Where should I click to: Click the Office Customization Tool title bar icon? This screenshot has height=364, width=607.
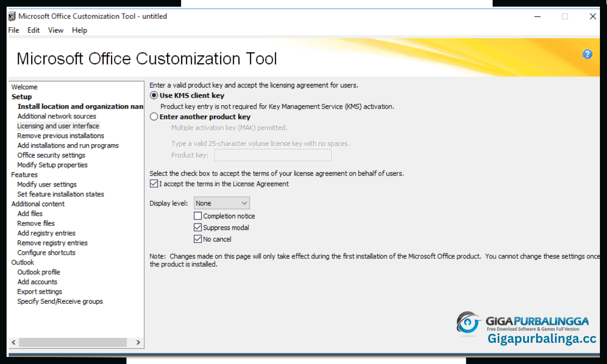[12, 16]
